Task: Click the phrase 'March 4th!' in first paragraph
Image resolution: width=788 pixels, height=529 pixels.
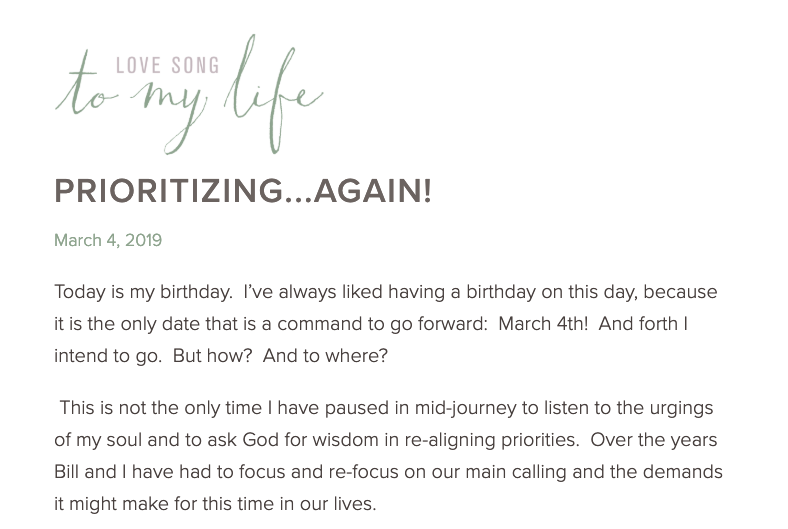Action: pos(543,324)
